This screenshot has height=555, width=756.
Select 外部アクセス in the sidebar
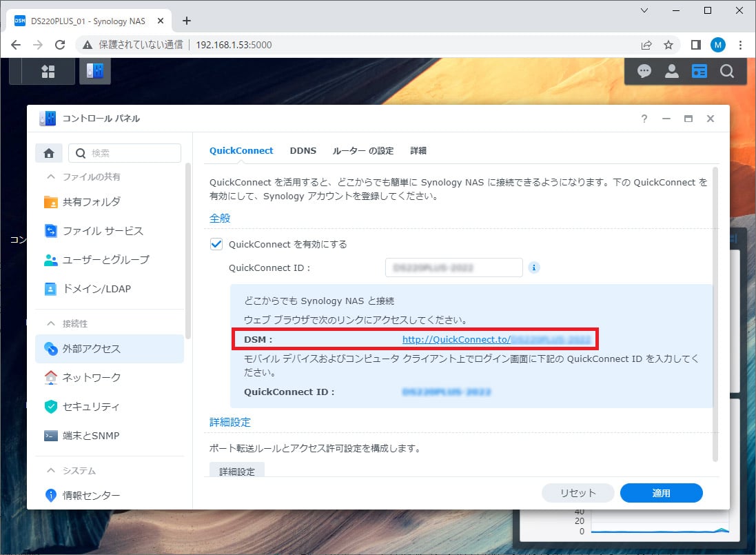click(x=110, y=349)
